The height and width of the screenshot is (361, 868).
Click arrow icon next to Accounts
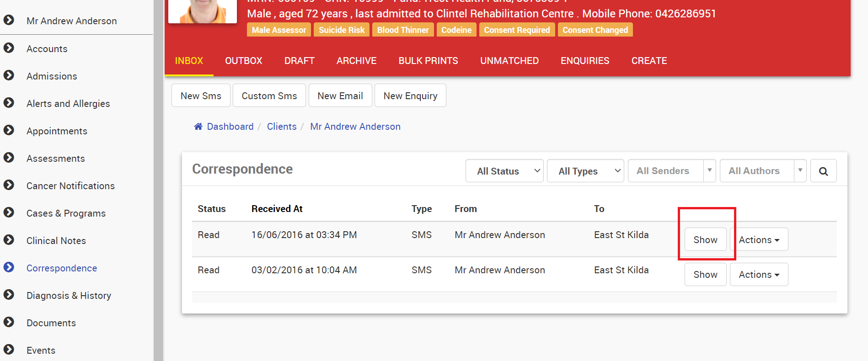pyautogui.click(x=9, y=48)
